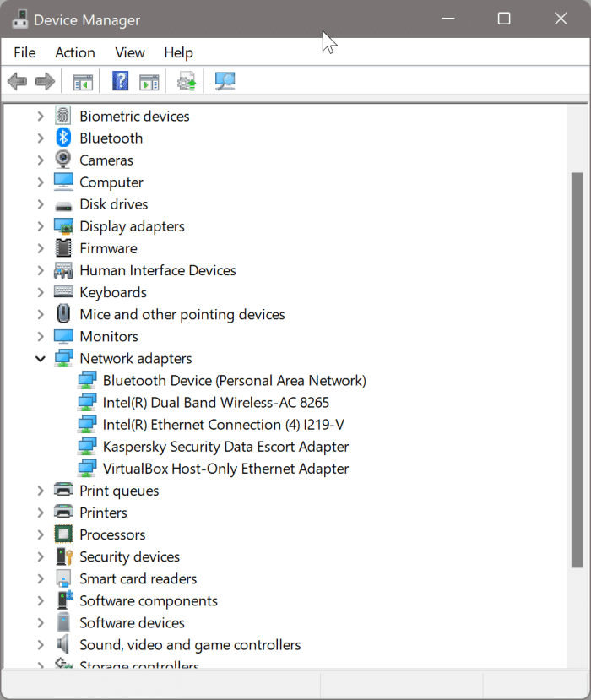The width and height of the screenshot is (591, 700).
Task: Click the vertical scrollbar thumb
Action: 577,370
